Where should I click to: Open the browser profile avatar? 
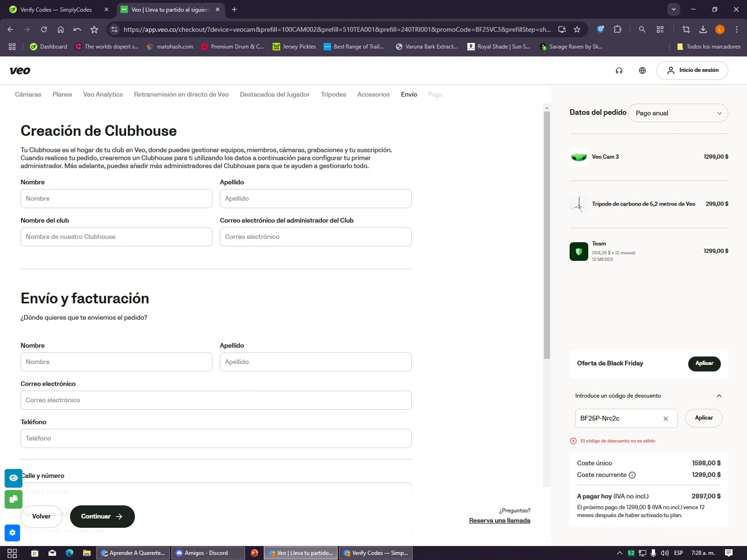(720, 29)
